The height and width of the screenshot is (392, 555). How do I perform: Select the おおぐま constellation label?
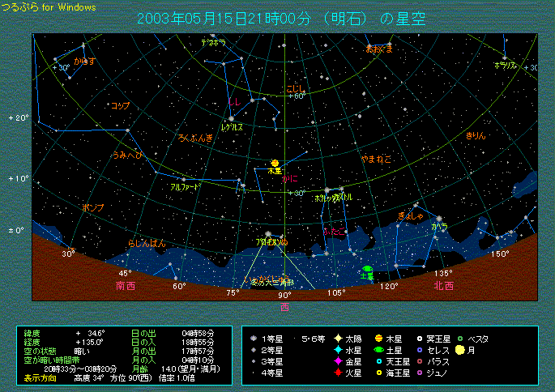[x=379, y=49]
